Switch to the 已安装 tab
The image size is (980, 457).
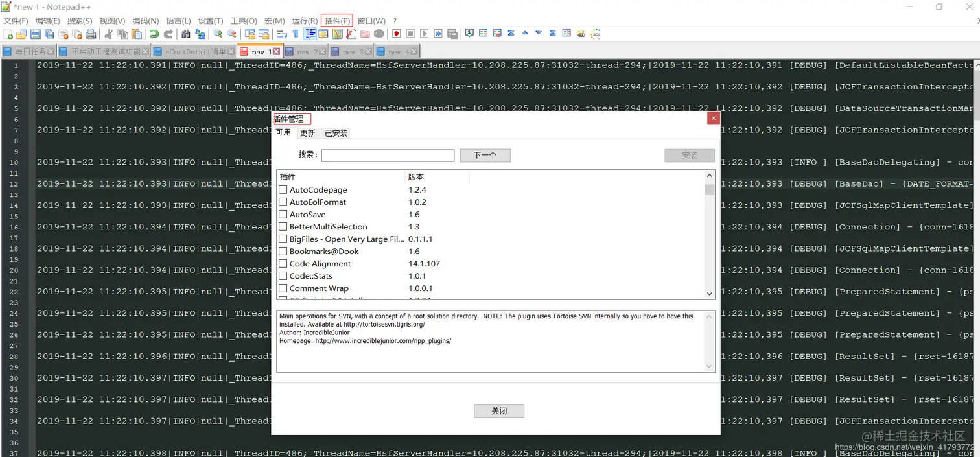click(x=336, y=133)
